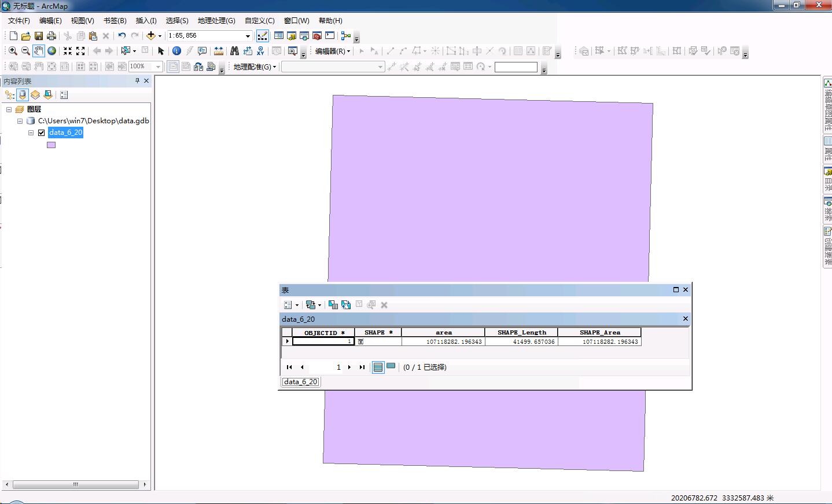Open the 视图(V) menu
Image resolution: width=832 pixels, height=504 pixels.
[82, 21]
